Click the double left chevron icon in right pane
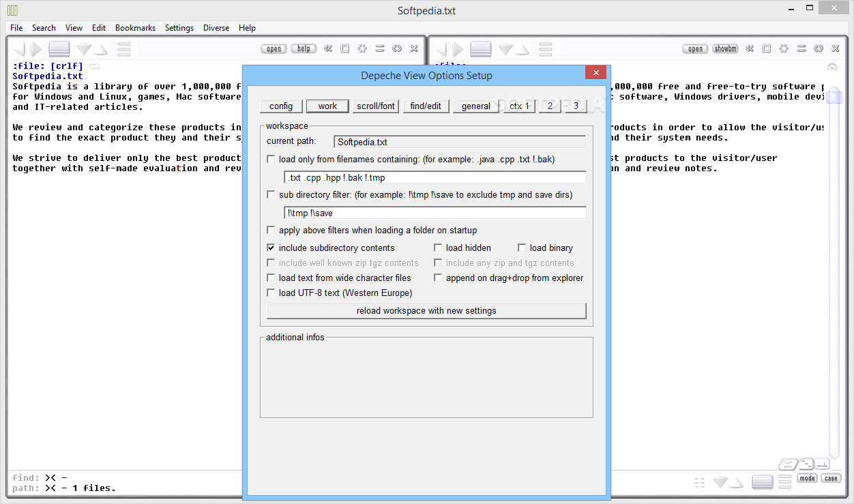Viewport: 854px width, 504px height. coord(750,48)
